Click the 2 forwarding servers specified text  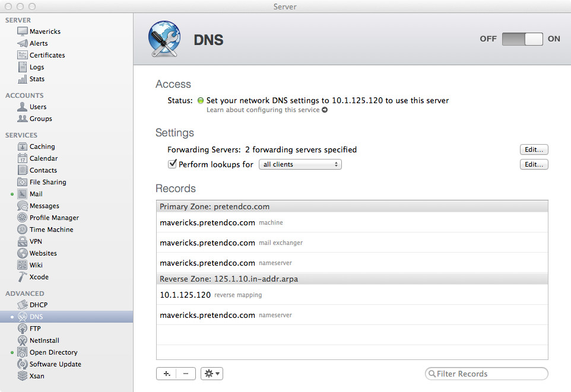301,149
